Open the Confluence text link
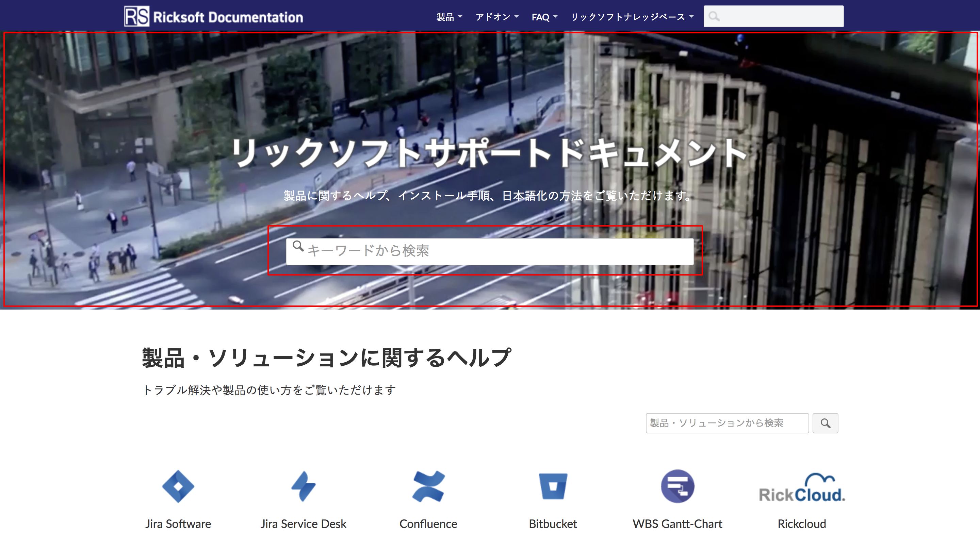The image size is (980, 547). click(428, 524)
